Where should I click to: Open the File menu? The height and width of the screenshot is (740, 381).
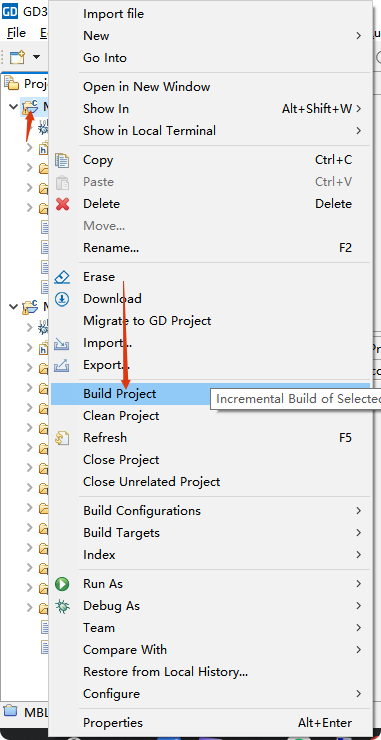tap(16, 33)
